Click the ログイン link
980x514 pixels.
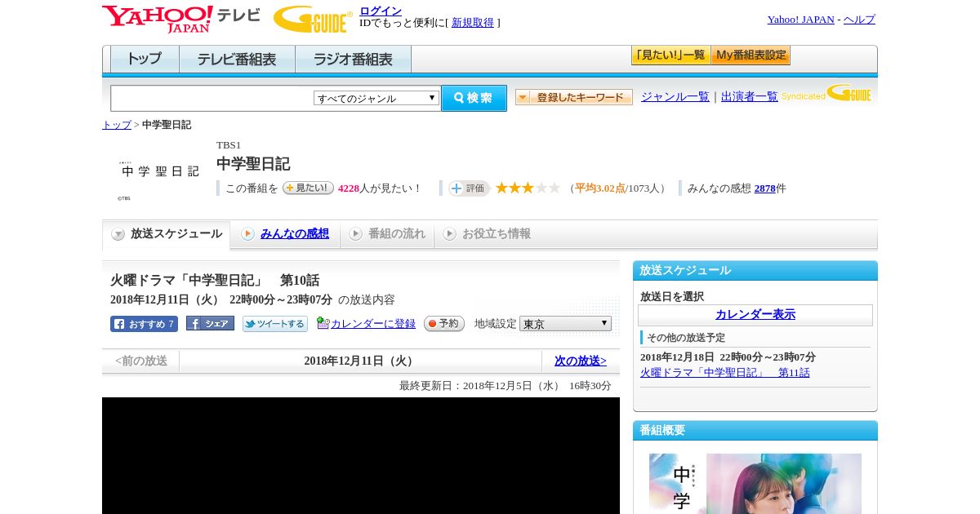tap(381, 11)
